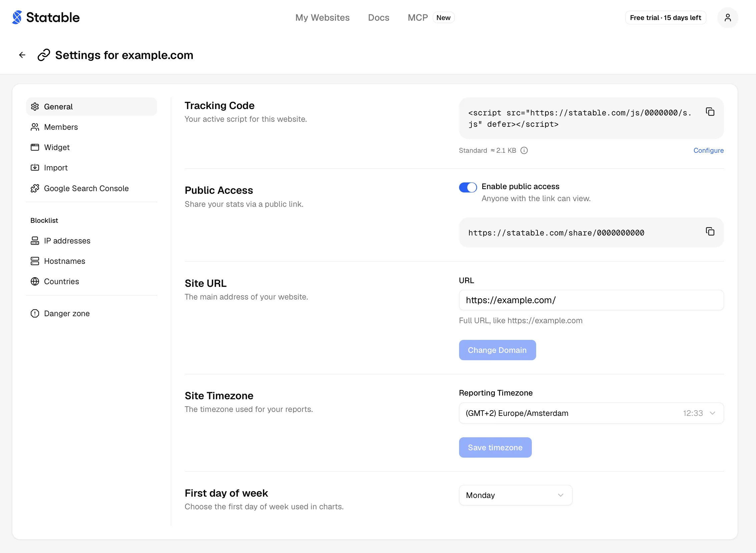Click the IP addresses server icon
Image resolution: width=756 pixels, height=553 pixels.
35,241
